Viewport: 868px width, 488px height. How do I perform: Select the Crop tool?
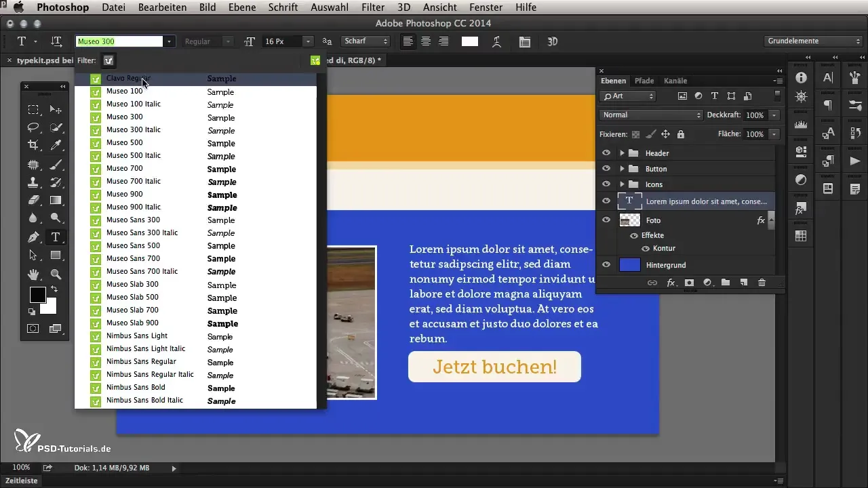tap(33, 145)
